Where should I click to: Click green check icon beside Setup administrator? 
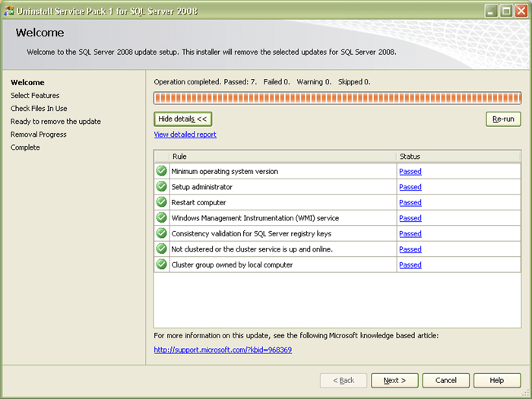coord(161,186)
